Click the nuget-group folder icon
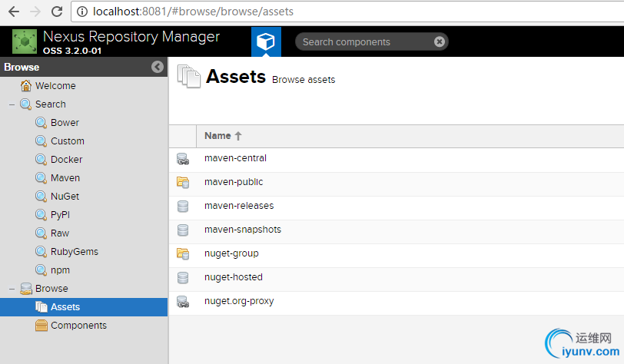Screen dimensions: 624x364 coord(183,254)
